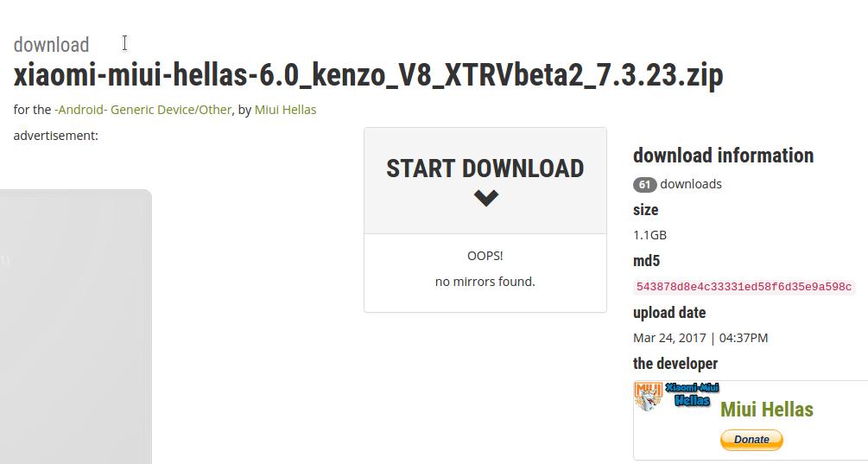The height and width of the screenshot is (464, 868).
Task: Click the "download" label above the file name
Action: 51,45
